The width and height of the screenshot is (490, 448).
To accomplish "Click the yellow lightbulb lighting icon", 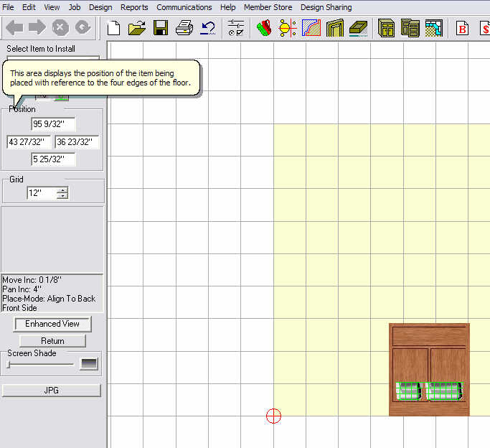I will click(x=288, y=28).
